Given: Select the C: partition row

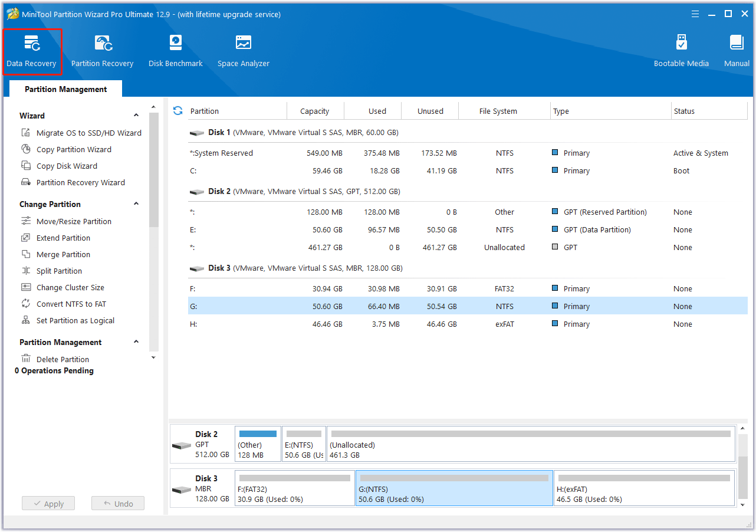Looking at the screenshot, I should click(468, 170).
